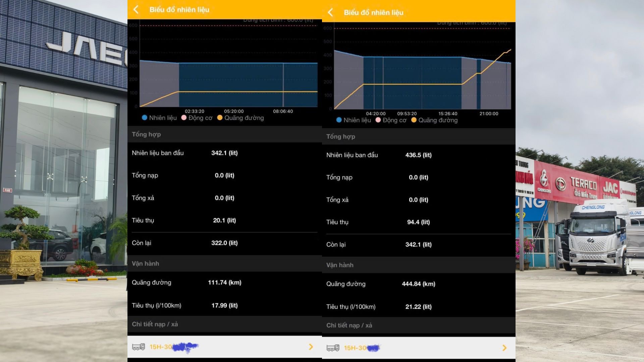The image size is (644, 362).
Task: Tap back arrow in right fuel chart header
Action: (x=330, y=12)
